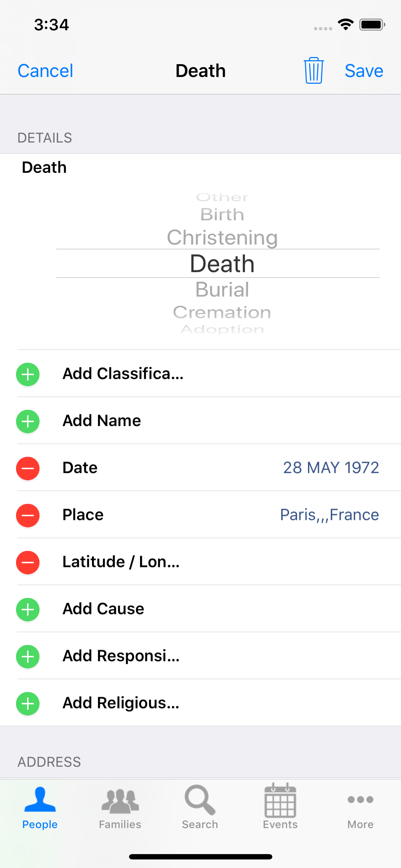Tap green plus beside Add Classification
Image resolution: width=401 pixels, height=868 pixels.
[28, 374]
